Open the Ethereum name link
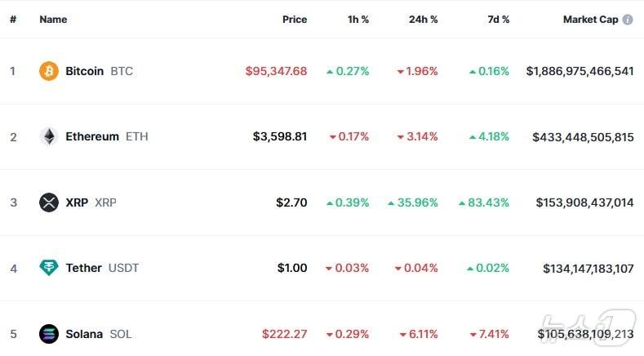 pyautogui.click(x=91, y=136)
